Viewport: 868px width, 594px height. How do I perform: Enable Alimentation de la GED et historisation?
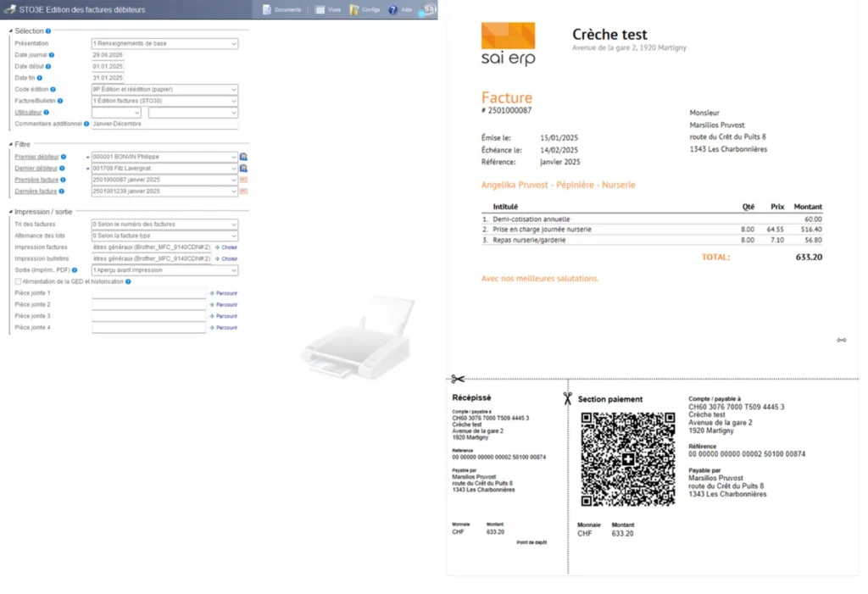[19, 282]
